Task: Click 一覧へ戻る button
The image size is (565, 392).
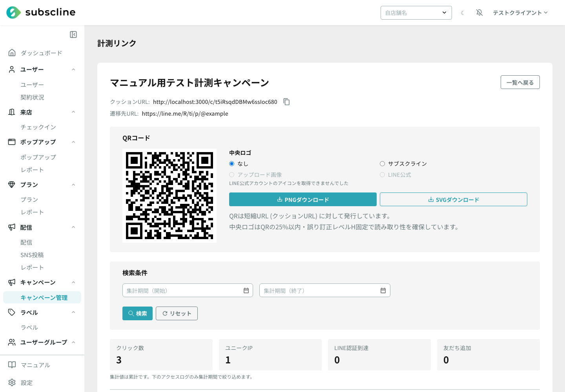Action: pos(520,82)
